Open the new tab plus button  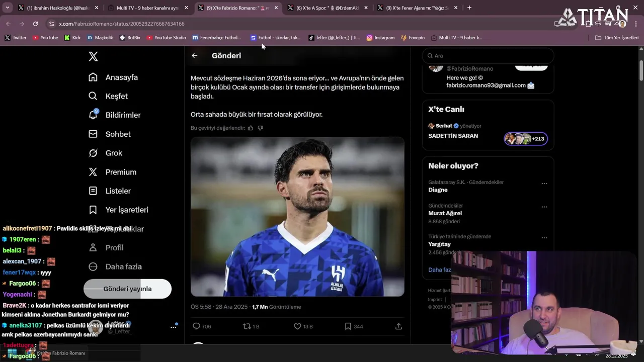click(469, 8)
